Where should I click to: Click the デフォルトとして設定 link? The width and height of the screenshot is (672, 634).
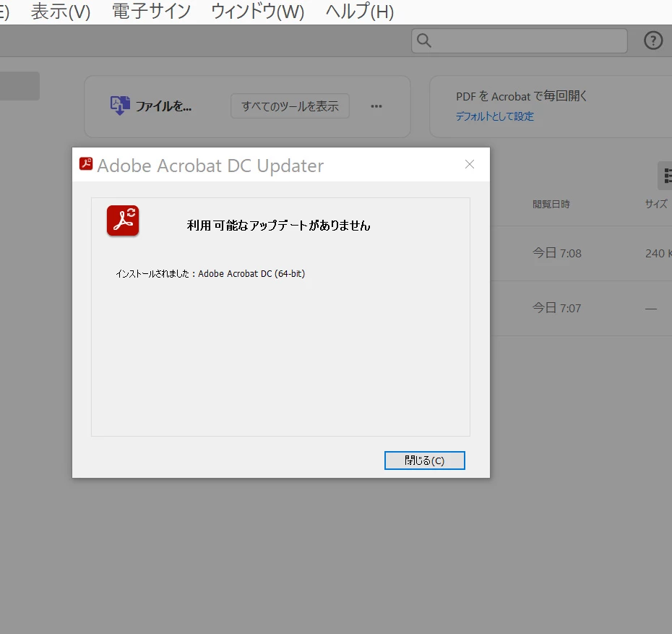(494, 116)
